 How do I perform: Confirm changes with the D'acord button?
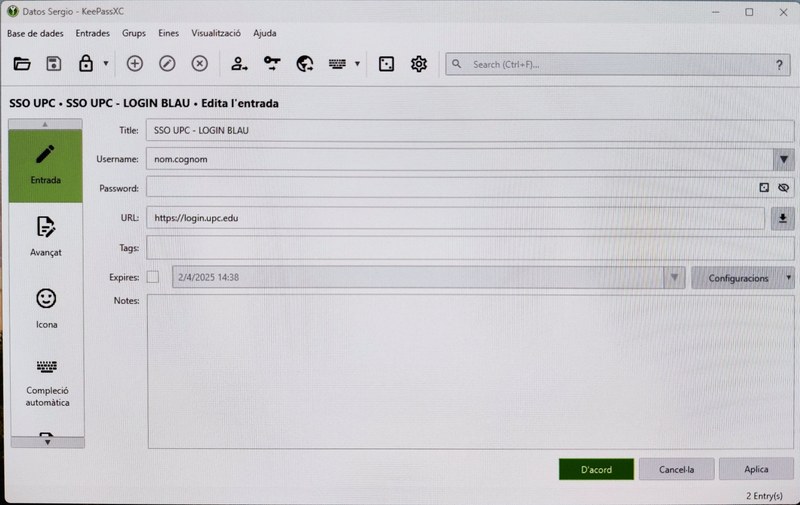tap(596, 469)
